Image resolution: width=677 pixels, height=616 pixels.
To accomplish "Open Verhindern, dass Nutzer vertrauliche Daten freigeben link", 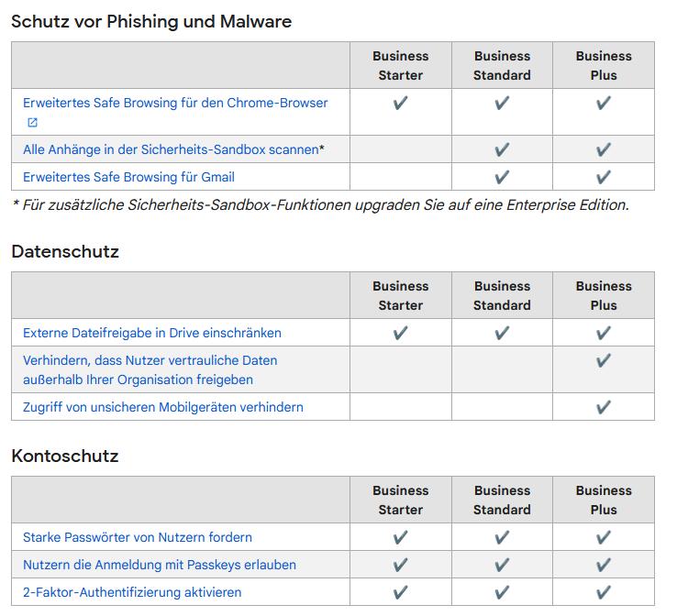I will tap(150, 370).
